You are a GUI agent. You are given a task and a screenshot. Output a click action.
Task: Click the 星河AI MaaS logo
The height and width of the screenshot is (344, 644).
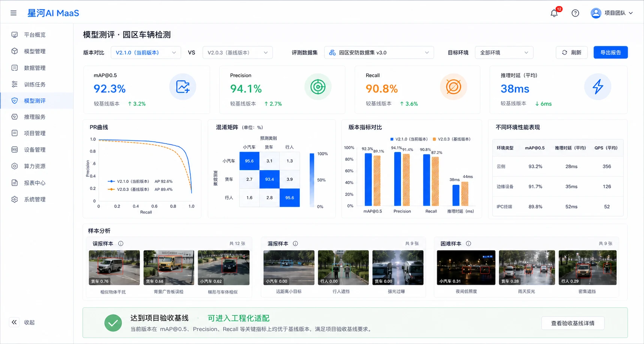click(x=53, y=13)
